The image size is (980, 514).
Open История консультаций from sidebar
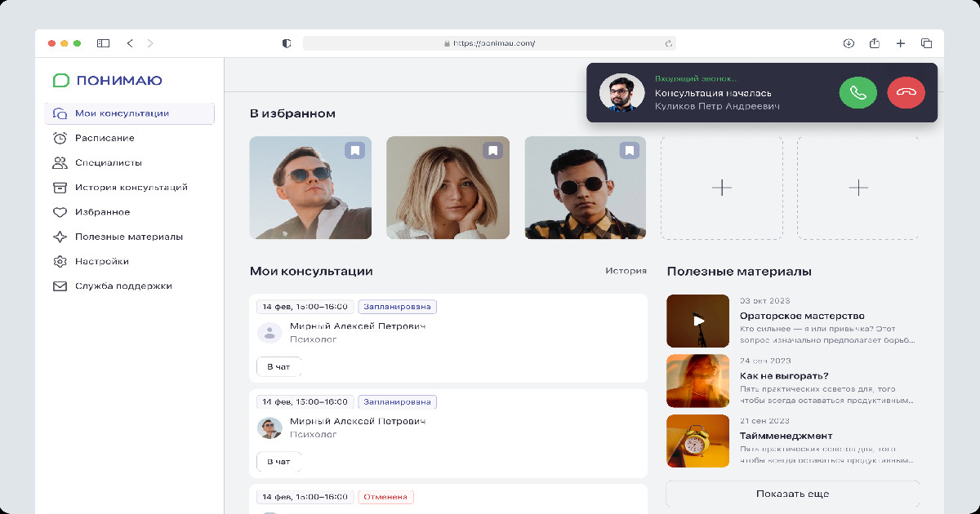(131, 187)
